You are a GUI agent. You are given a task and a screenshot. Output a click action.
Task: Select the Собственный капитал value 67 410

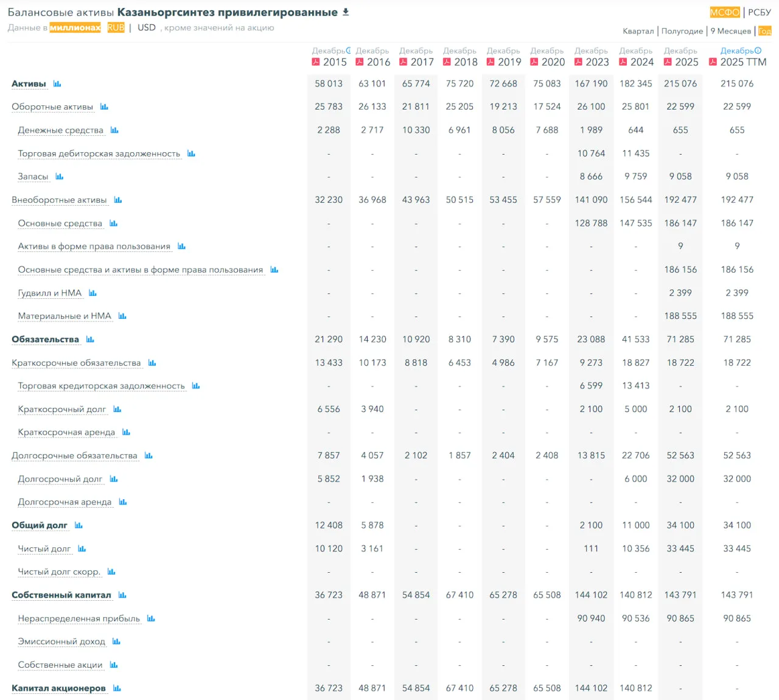459,595
